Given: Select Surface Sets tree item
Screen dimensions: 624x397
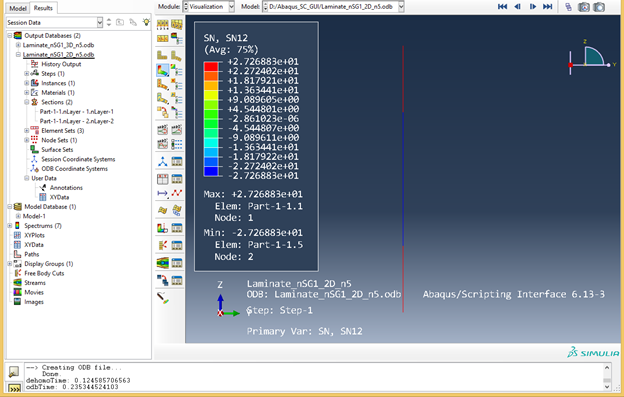Looking at the screenshot, I should (57, 150).
